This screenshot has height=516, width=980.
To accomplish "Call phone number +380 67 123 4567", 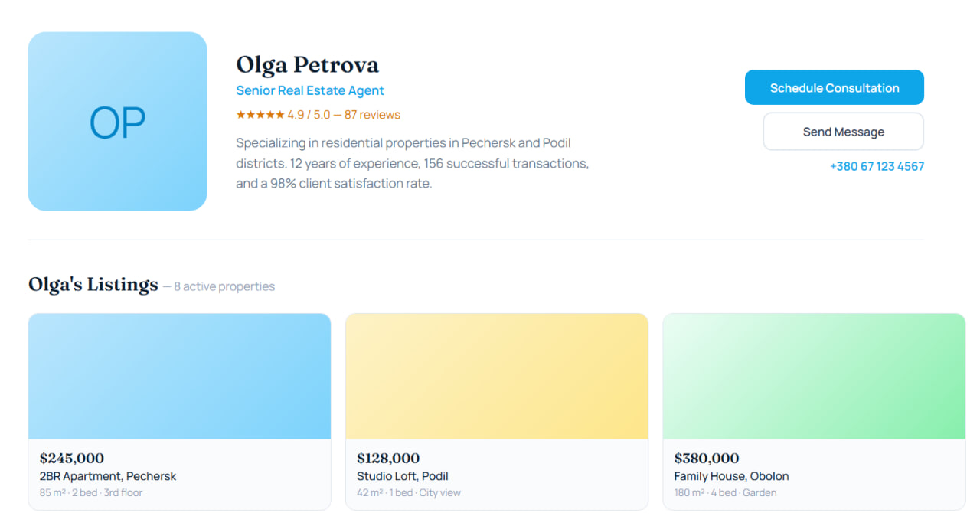I will pyautogui.click(x=877, y=166).
